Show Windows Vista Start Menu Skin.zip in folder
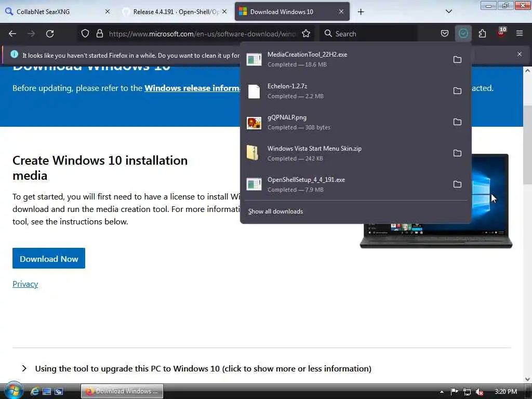 point(457,153)
